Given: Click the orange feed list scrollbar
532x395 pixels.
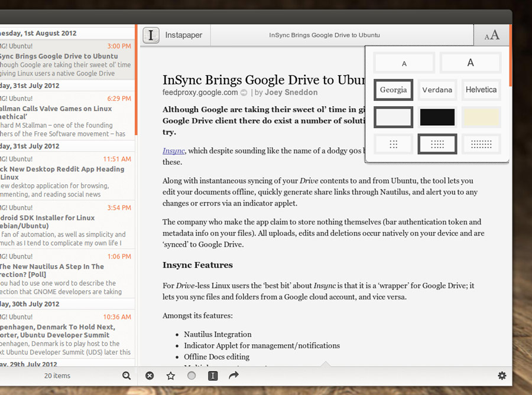Looking at the screenshot, I should coord(136,80).
